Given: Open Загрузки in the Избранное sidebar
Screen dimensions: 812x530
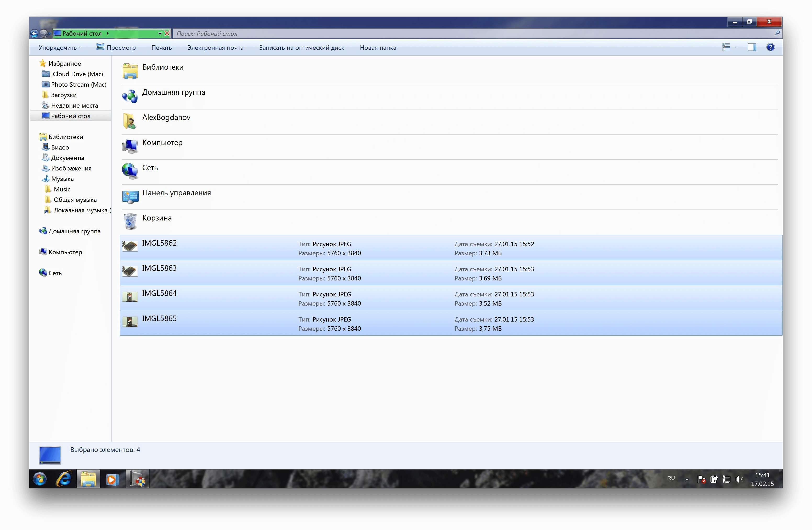Looking at the screenshot, I should click(x=64, y=95).
